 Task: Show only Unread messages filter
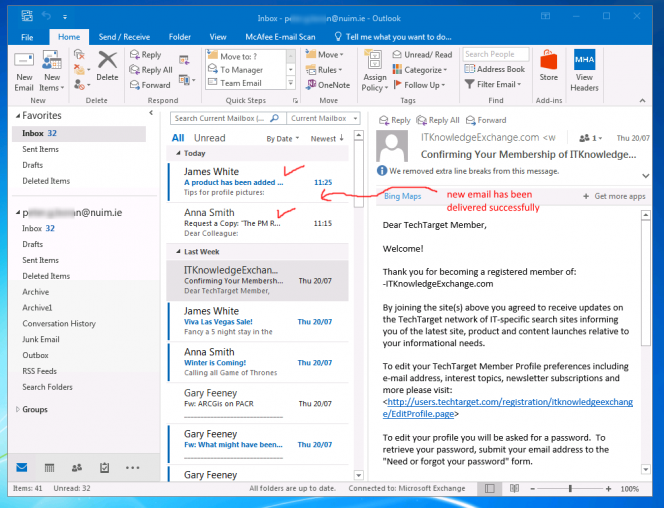pos(209,138)
